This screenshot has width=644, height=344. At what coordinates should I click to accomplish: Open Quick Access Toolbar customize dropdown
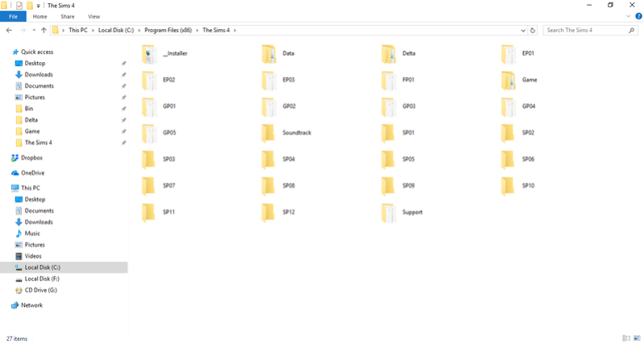coord(38,6)
